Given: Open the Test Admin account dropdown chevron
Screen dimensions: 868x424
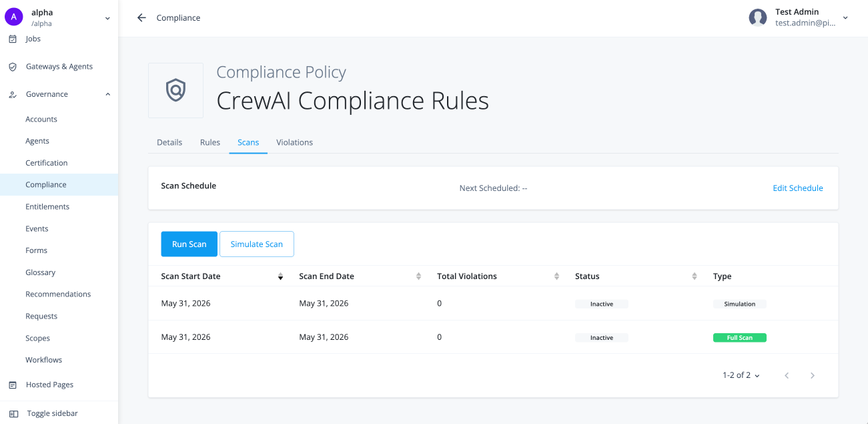Looking at the screenshot, I should (x=845, y=18).
